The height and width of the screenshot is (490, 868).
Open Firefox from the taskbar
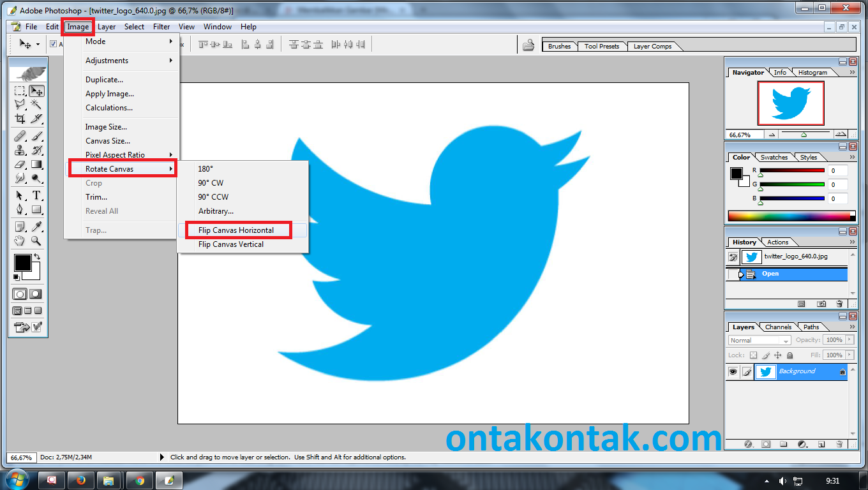coord(80,480)
